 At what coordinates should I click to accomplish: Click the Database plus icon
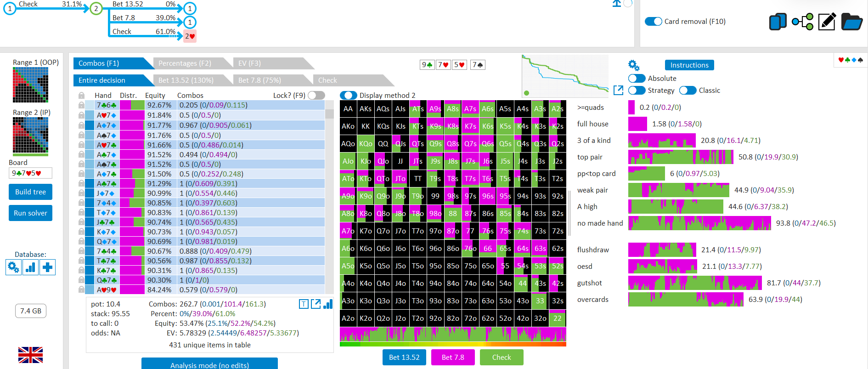pos(48,267)
